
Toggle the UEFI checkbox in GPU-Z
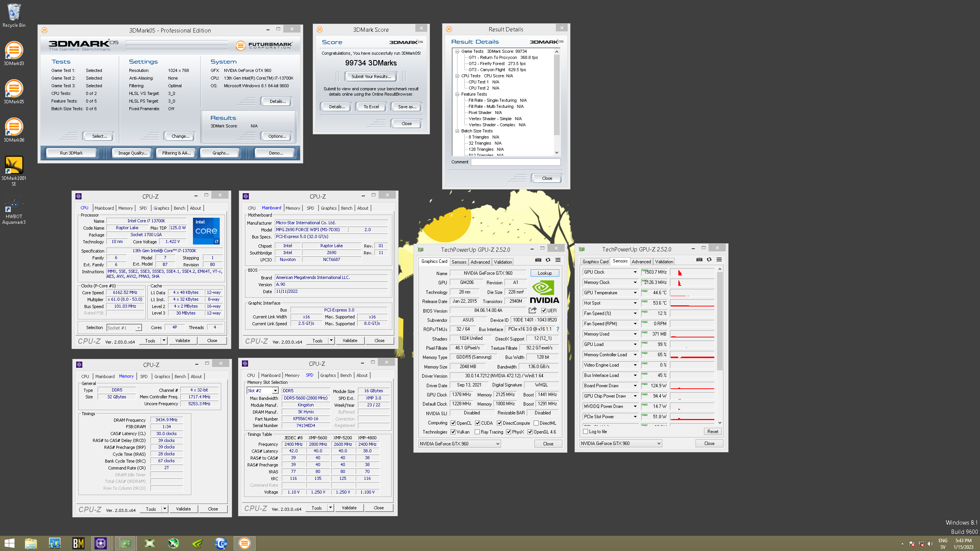coord(544,311)
